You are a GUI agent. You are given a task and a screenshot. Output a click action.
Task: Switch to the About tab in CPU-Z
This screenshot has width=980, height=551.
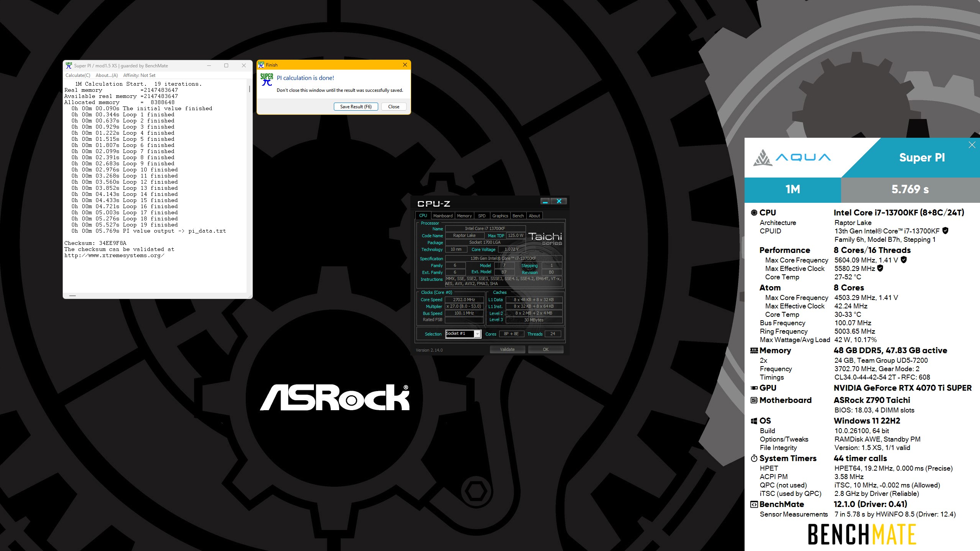point(534,216)
